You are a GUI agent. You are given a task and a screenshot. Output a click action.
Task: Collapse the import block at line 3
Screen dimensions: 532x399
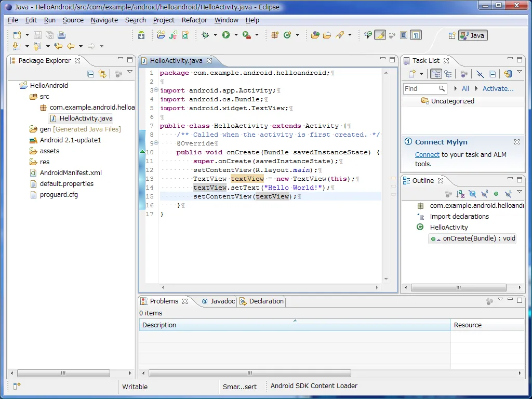(x=156, y=90)
